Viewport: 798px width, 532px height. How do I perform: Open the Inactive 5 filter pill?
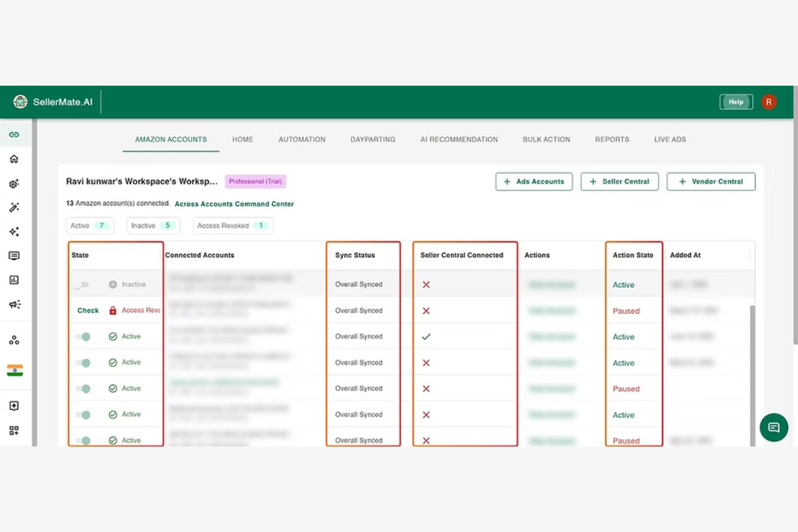[153, 225]
